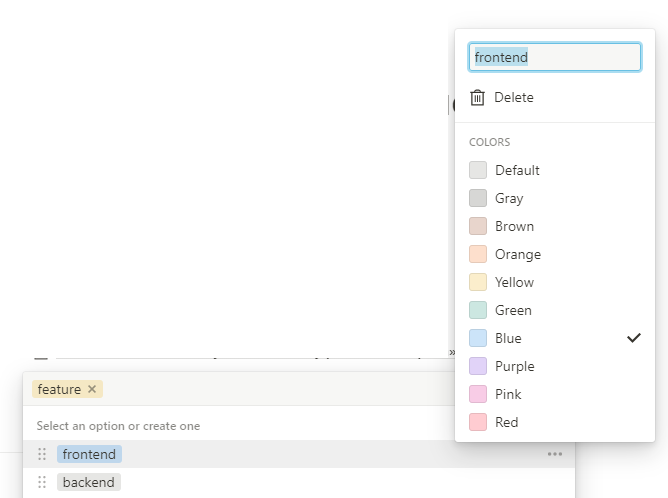Remove the feature tag with its X
This screenshot has width=668, height=498.
click(x=92, y=389)
